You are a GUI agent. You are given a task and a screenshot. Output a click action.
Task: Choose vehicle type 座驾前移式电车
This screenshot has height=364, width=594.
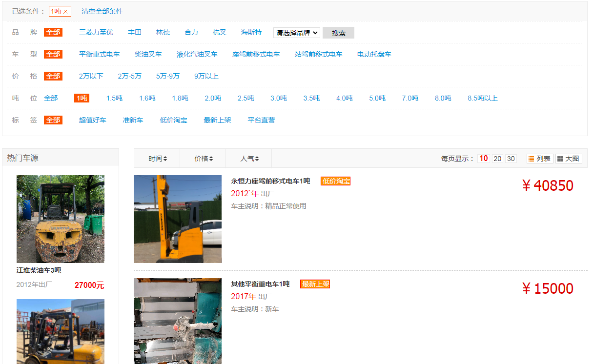point(256,54)
